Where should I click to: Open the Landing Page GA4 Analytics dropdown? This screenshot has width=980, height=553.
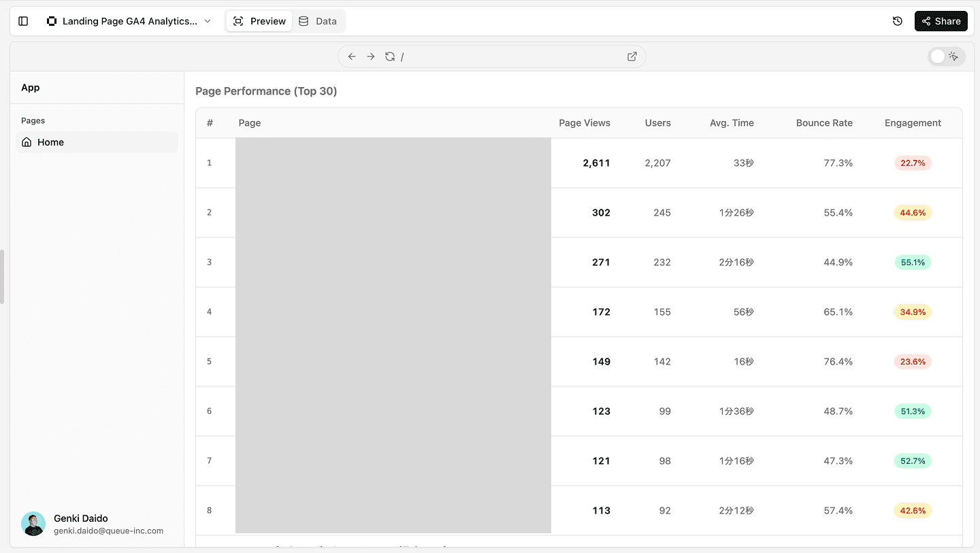point(129,21)
